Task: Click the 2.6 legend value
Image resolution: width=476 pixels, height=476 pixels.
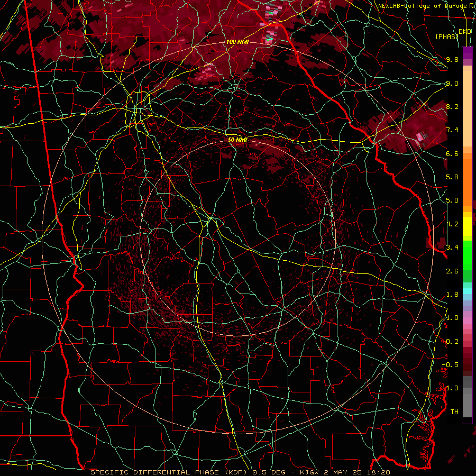Action: coord(452,271)
